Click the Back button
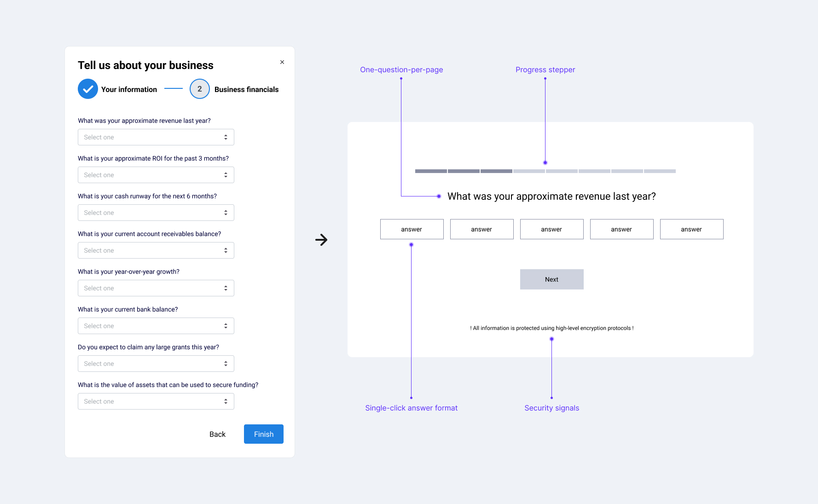This screenshot has width=818, height=504. pyautogui.click(x=217, y=434)
